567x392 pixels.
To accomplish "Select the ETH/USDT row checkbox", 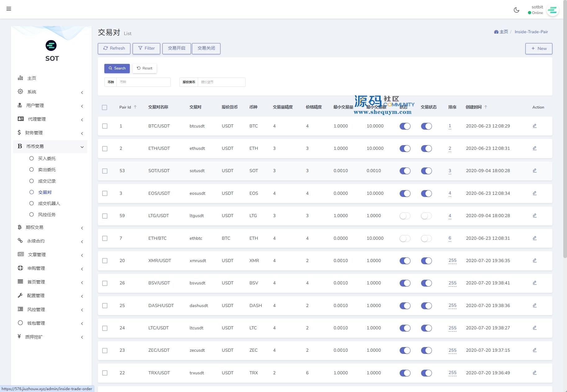I will click(x=105, y=149).
